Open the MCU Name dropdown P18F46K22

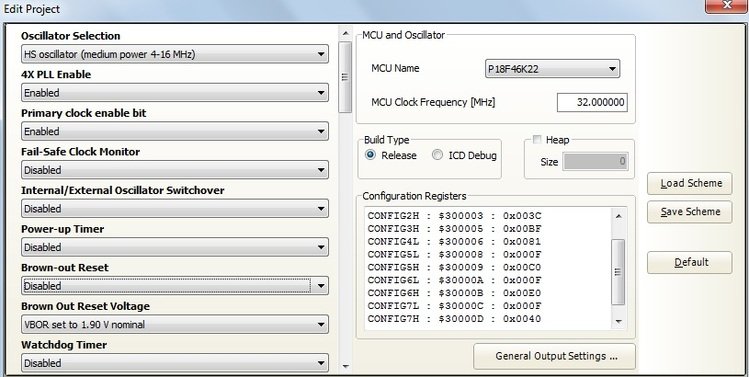[x=552, y=69]
